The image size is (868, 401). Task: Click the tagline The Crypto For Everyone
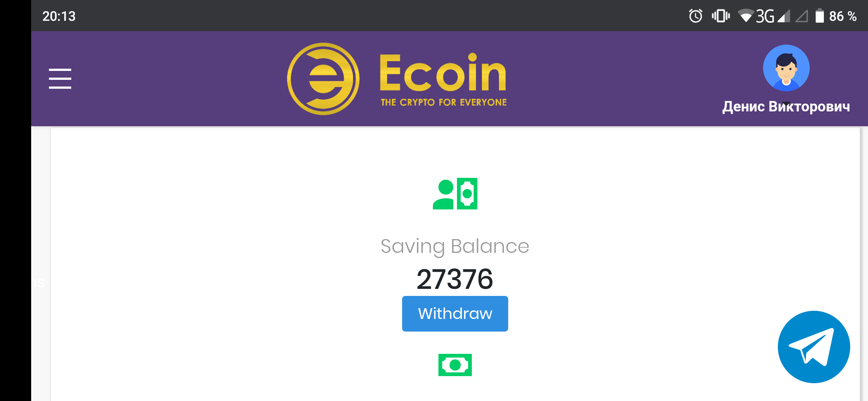coord(444,102)
